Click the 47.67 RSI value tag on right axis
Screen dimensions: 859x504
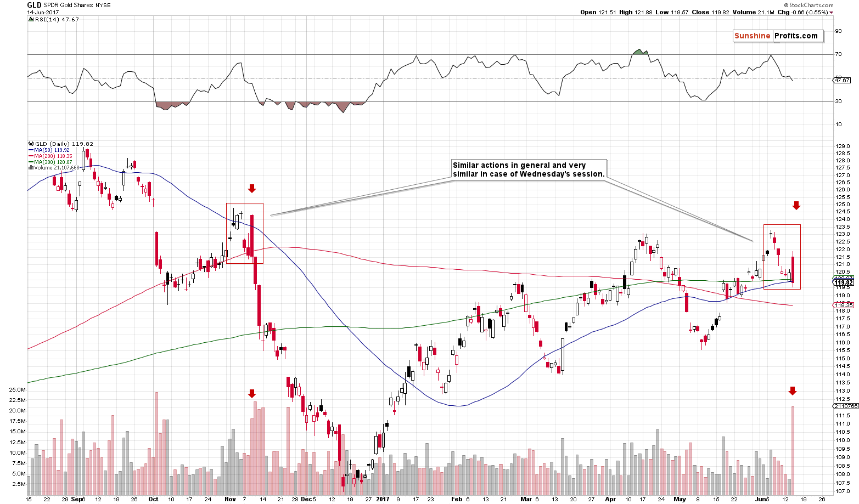tap(841, 80)
